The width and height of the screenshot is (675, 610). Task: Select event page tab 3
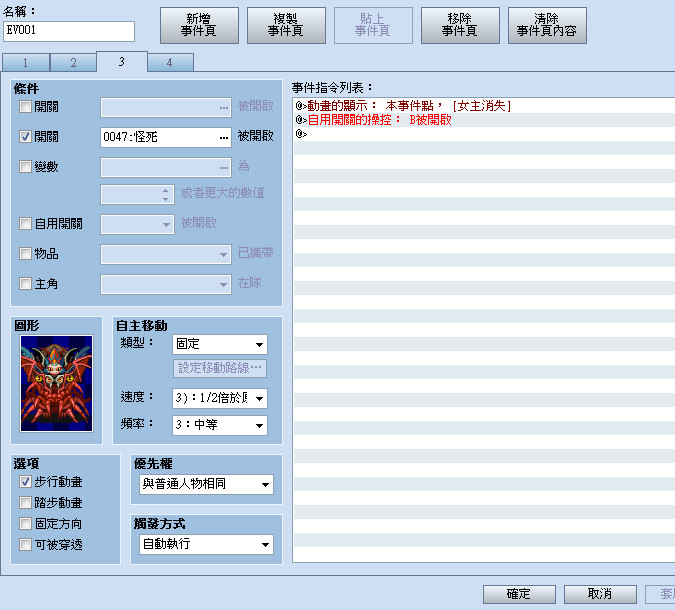coord(122,62)
